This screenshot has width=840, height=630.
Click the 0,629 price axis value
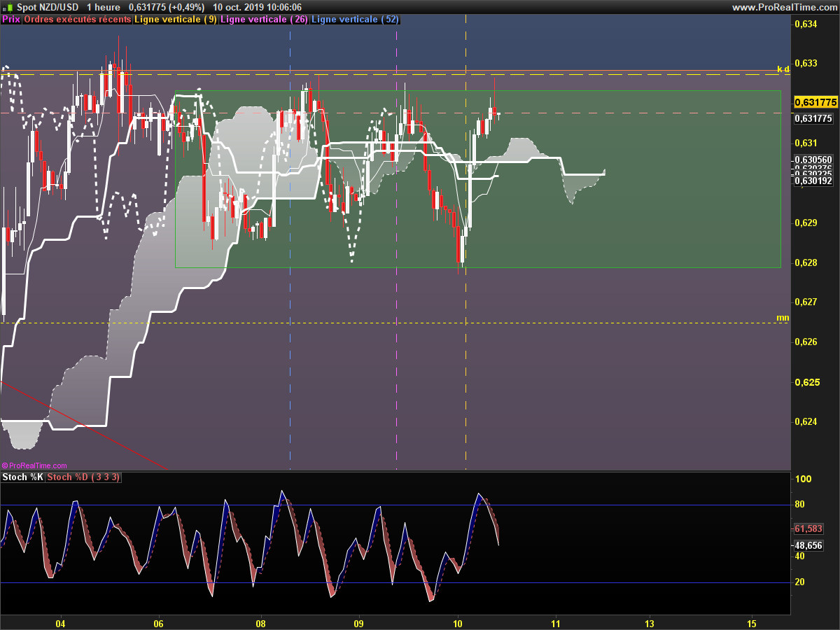(806, 223)
